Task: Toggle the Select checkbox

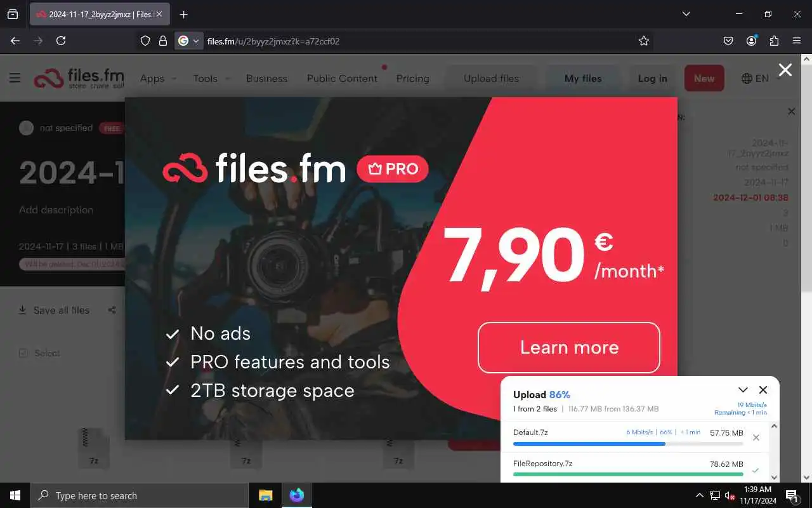Action: point(23,353)
